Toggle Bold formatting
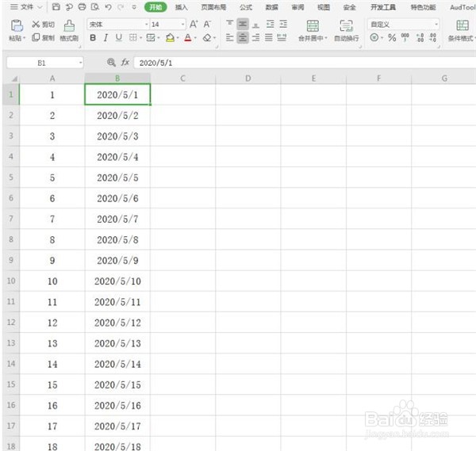The width and height of the screenshot is (476, 451). (93, 37)
